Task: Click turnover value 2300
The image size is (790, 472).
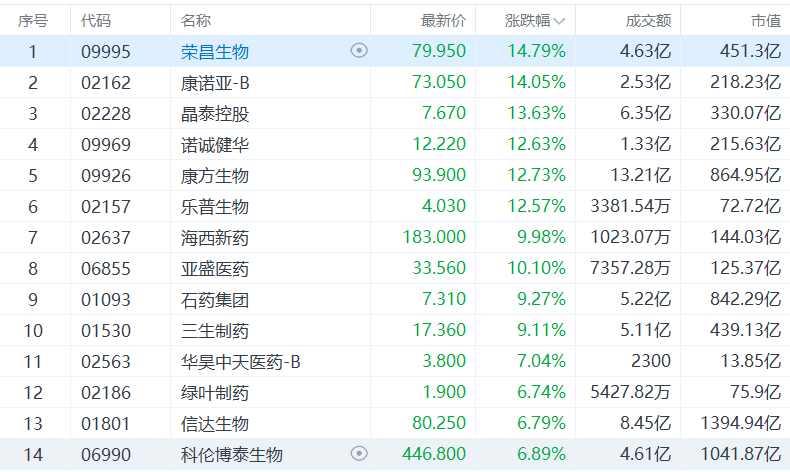Action: [651, 361]
